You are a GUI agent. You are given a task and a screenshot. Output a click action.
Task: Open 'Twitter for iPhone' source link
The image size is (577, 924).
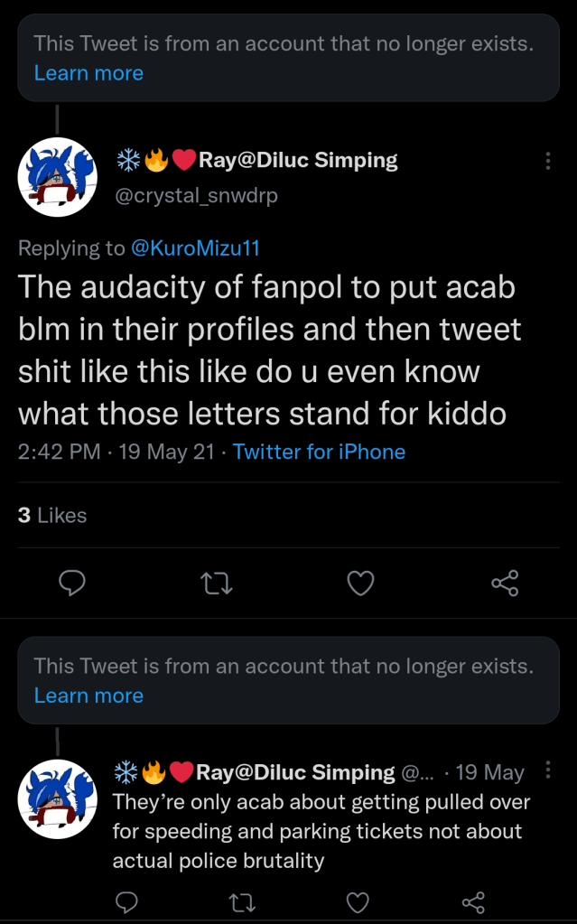pos(319,452)
